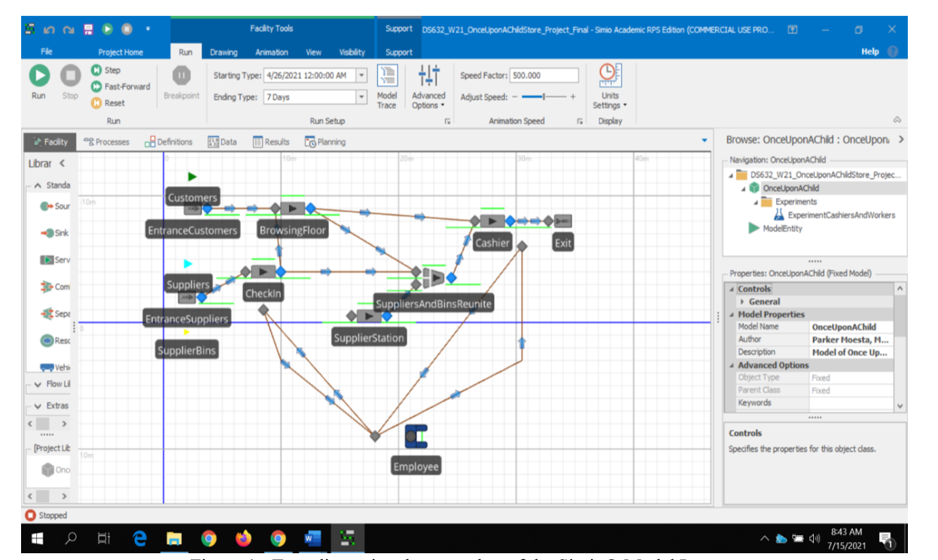Select the Server object in library

pyautogui.click(x=54, y=260)
